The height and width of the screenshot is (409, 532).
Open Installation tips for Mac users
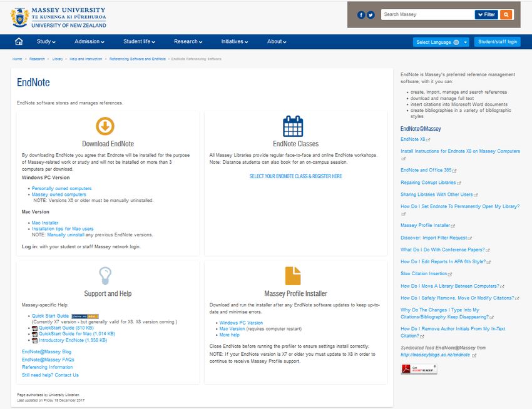tap(63, 229)
